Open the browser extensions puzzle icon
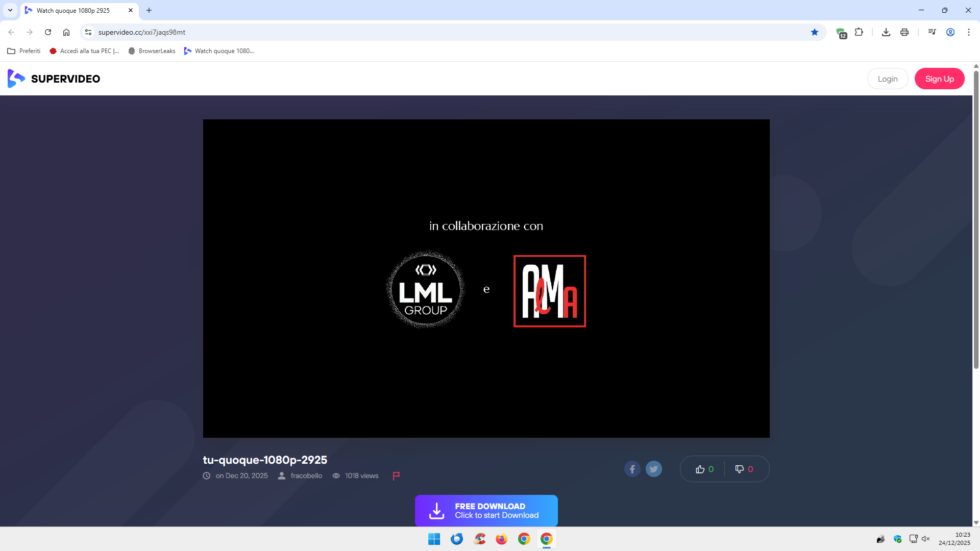The width and height of the screenshot is (980, 551). (x=859, y=32)
